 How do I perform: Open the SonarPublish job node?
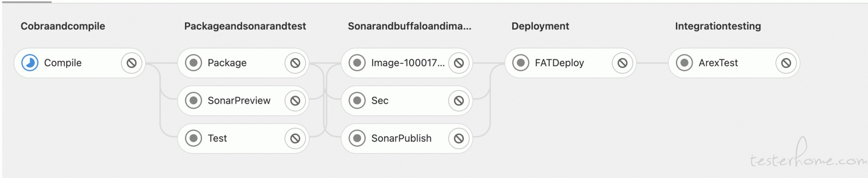click(x=407, y=138)
